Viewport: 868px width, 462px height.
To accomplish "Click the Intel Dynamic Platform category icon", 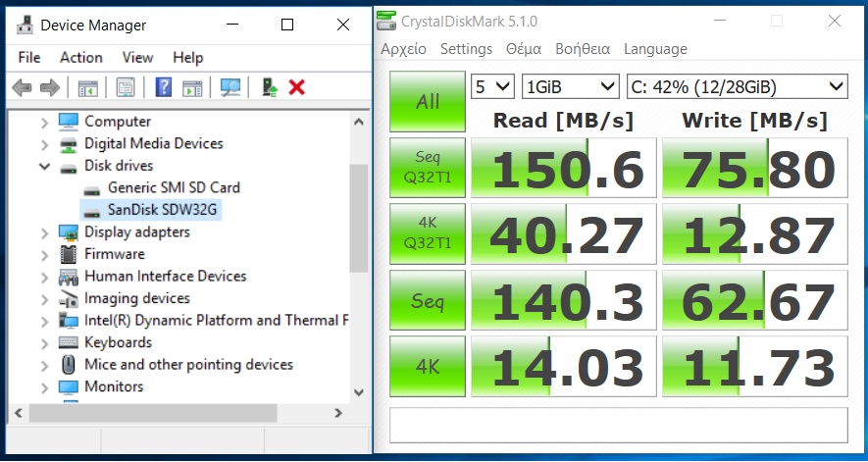I will tap(68, 321).
